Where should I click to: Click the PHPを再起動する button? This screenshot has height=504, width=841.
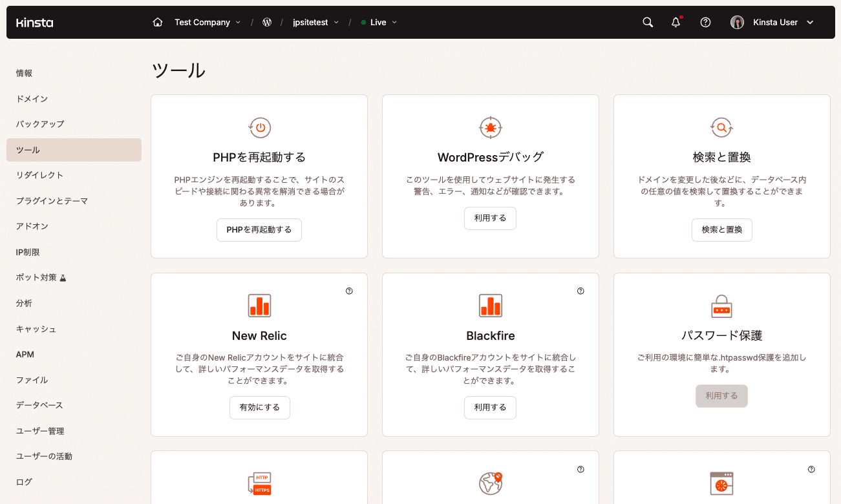pyautogui.click(x=259, y=229)
